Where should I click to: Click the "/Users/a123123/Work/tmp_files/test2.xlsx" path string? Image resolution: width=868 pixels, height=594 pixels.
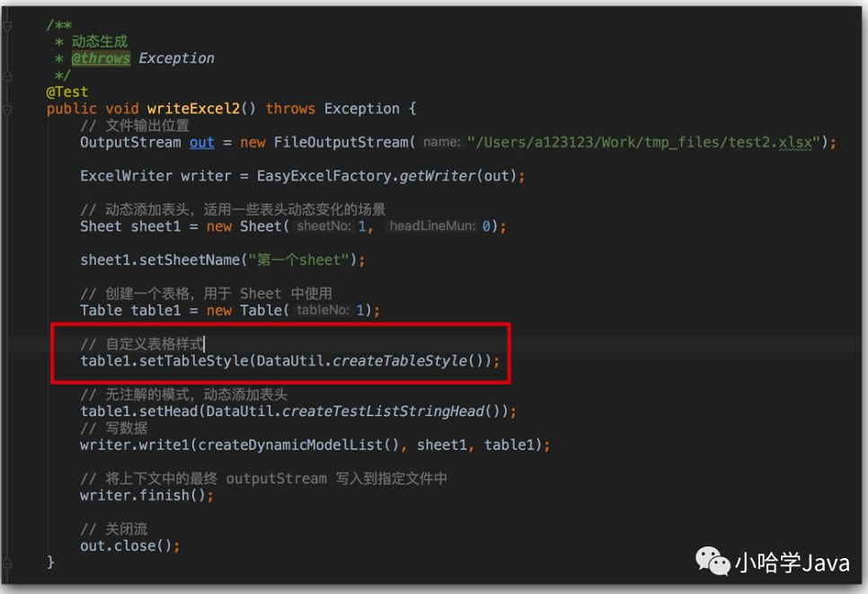(643, 142)
